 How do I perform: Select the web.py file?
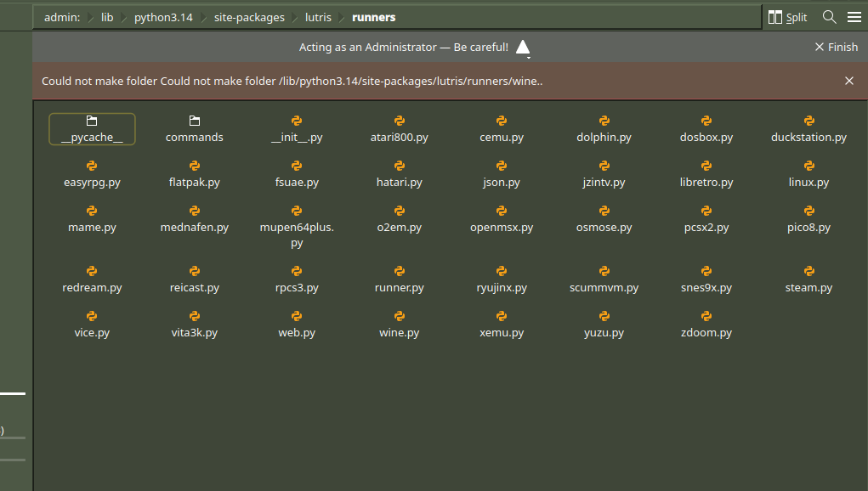(297, 325)
